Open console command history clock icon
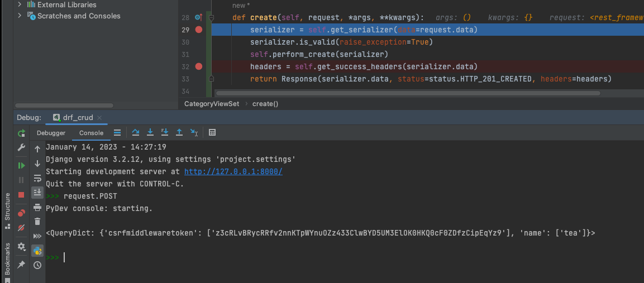This screenshot has width=644, height=283. 37,265
